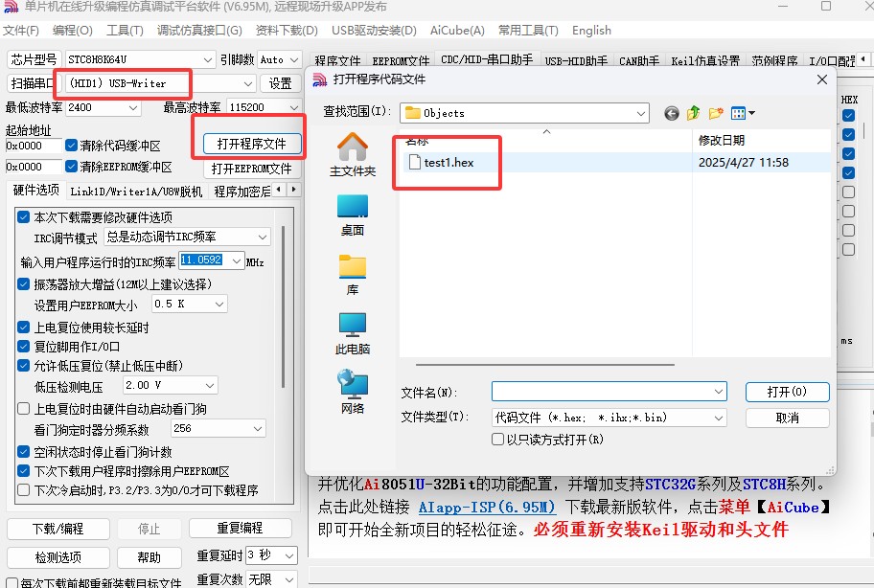Open the user EEPROM size 0.5 K dropdown
Screen dimensions: 874x588
(190, 304)
